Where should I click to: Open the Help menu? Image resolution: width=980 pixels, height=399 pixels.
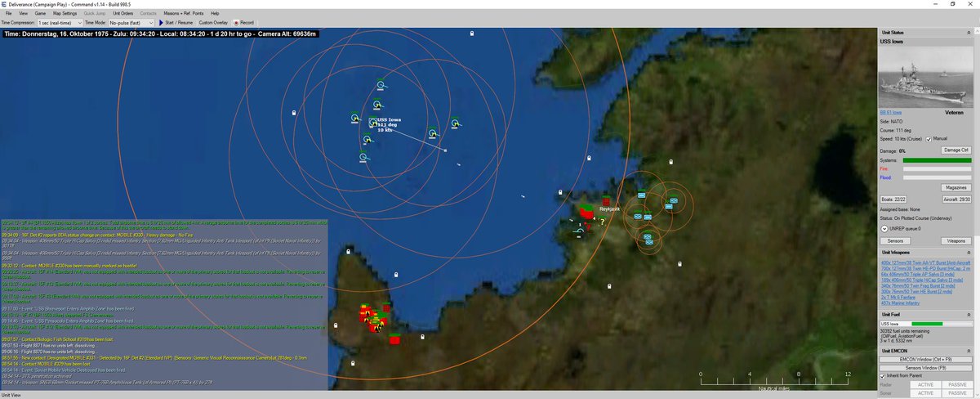coord(215,14)
